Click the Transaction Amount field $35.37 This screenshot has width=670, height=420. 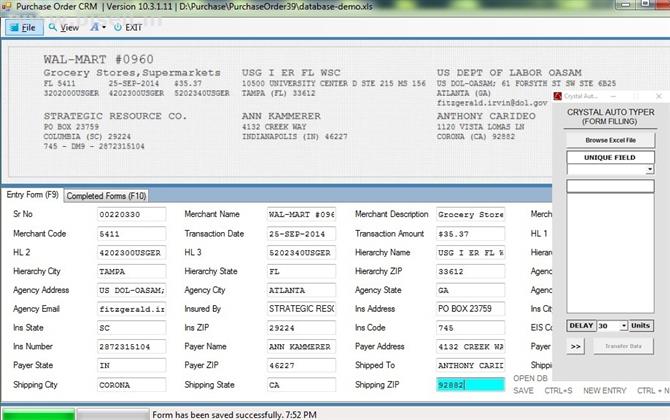click(x=470, y=234)
